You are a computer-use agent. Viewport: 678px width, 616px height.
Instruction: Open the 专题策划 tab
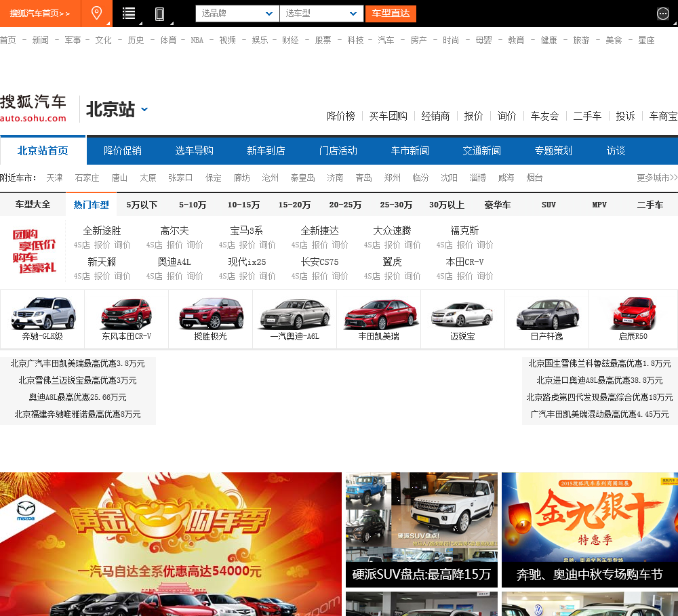(x=553, y=151)
